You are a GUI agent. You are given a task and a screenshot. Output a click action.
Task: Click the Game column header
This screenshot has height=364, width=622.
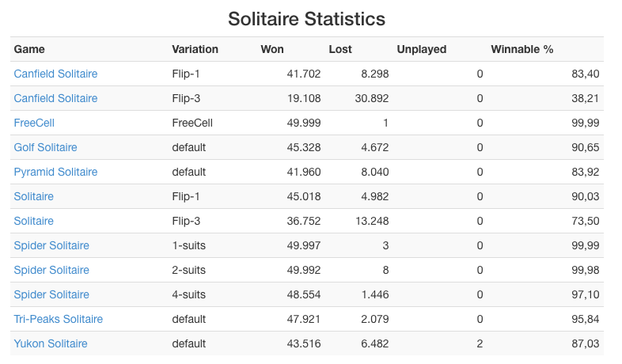29,49
